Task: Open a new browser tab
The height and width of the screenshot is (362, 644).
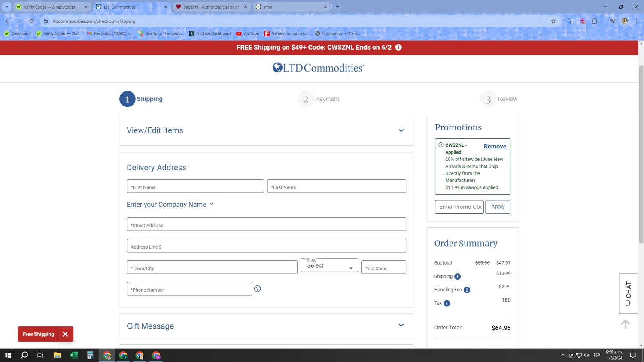Action: click(x=337, y=7)
